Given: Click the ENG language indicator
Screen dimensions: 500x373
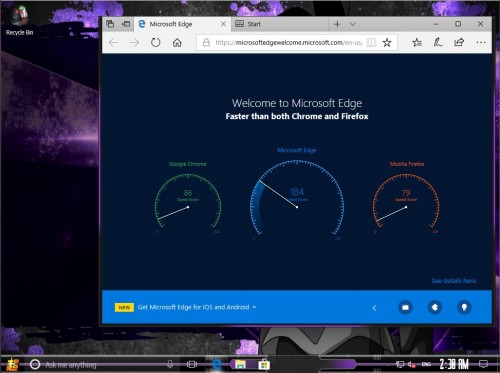Looking at the screenshot, I should coord(426,364).
